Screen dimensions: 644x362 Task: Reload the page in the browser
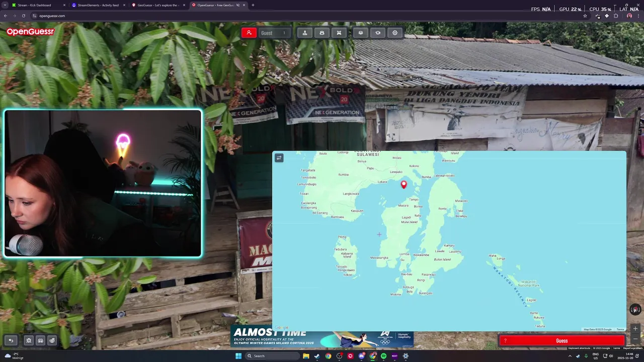point(23,16)
